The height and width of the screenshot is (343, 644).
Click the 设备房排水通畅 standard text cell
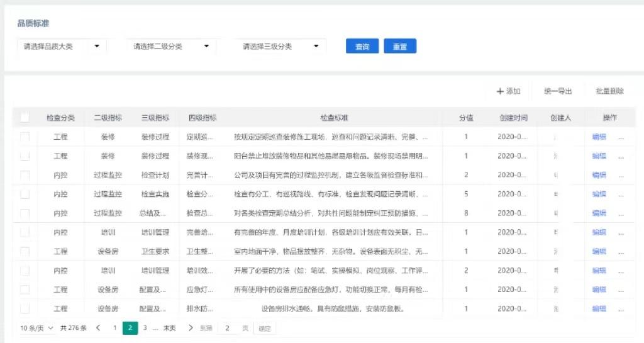[333, 308]
